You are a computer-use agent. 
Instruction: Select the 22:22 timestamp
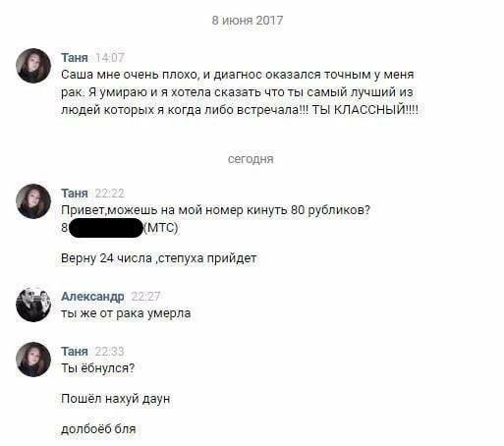(110, 194)
